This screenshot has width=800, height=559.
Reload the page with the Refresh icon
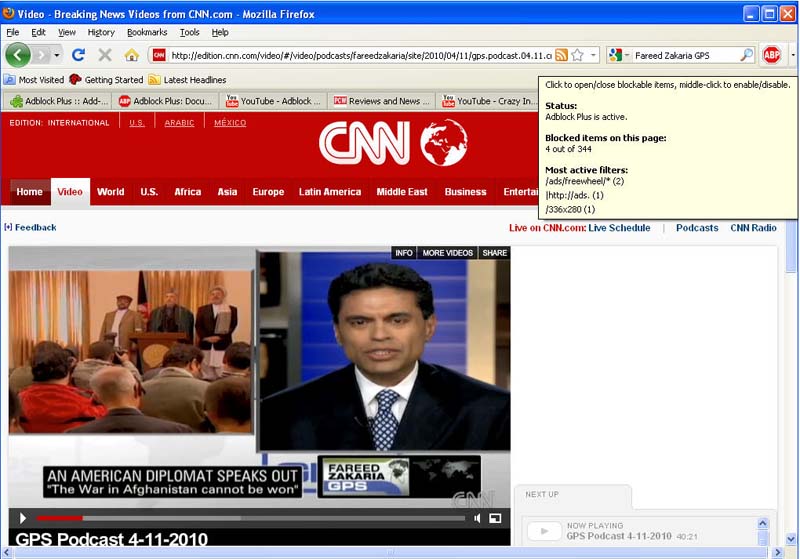click(x=78, y=55)
